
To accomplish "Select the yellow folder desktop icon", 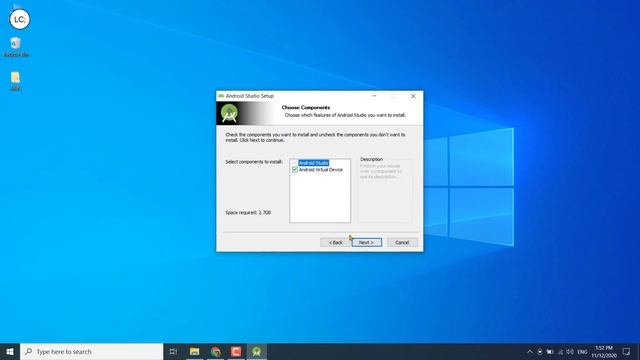I will (16, 81).
